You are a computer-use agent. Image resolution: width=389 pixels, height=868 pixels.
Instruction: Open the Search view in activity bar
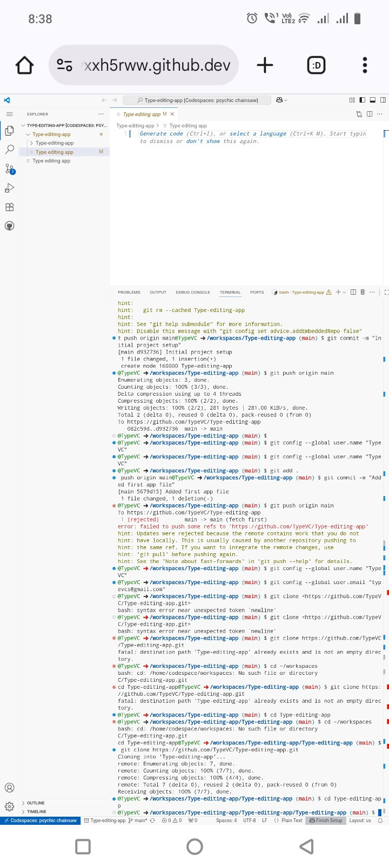(x=9, y=150)
